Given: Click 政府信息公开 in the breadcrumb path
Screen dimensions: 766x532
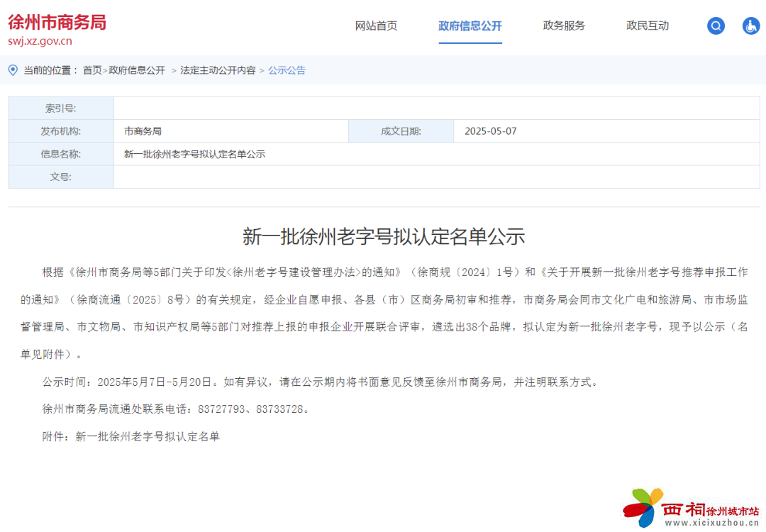Looking at the screenshot, I should tap(137, 70).
